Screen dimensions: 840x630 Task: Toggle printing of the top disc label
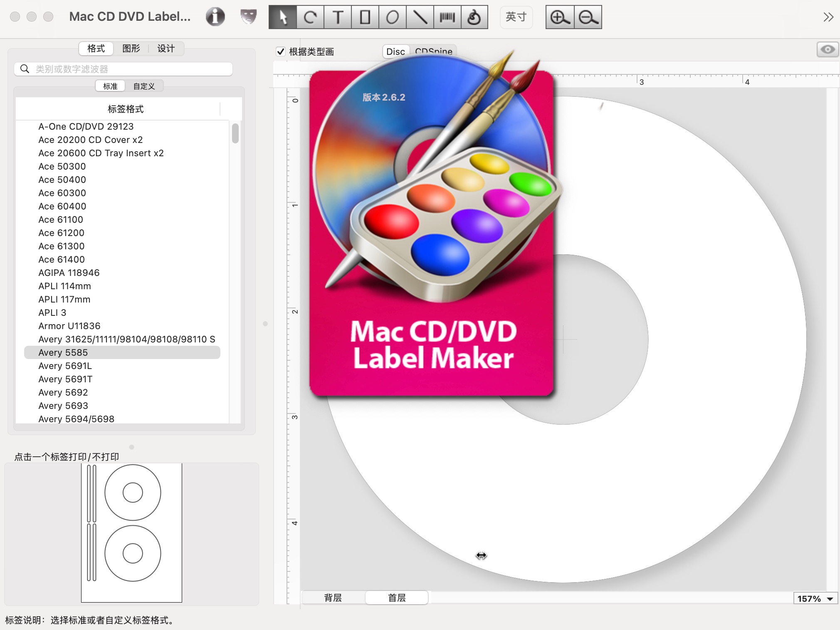point(133,492)
